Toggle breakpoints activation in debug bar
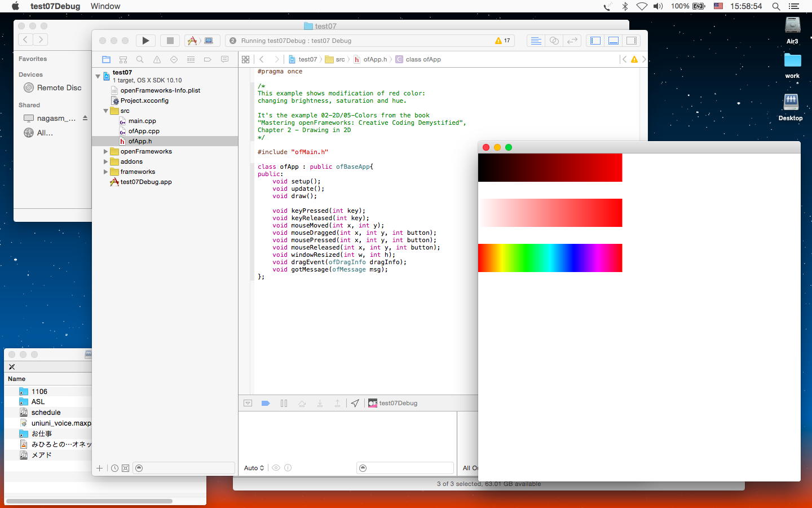The width and height of the screenshot is (812, 508). (x=266, y=403)
